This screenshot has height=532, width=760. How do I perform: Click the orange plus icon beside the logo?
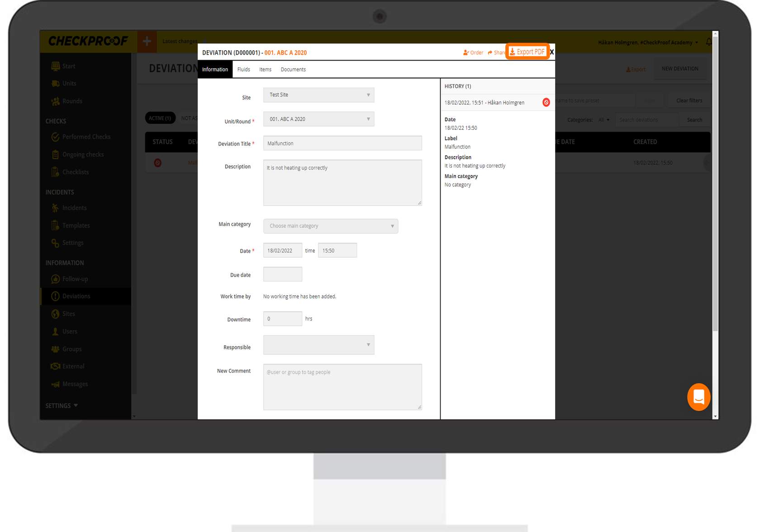pos(147,42)
